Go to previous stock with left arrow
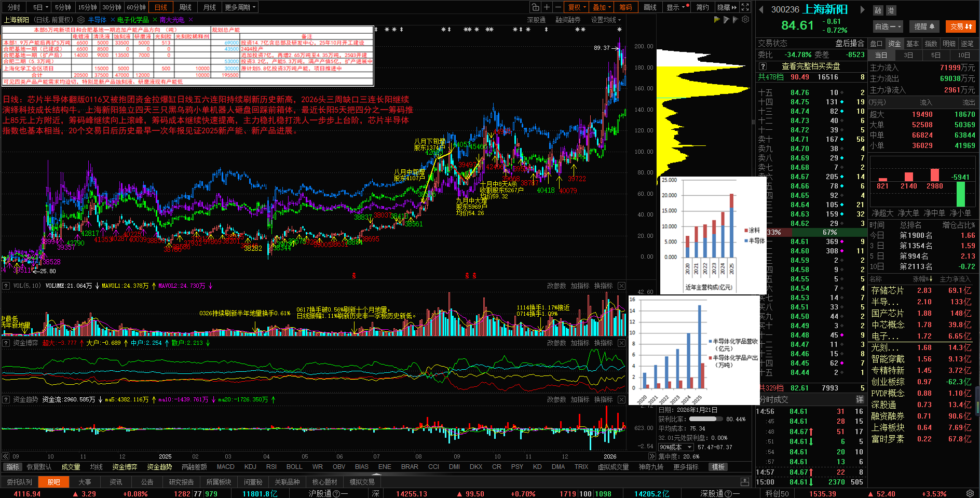Image resolution: width=980 pixels, height=498 pixels. [x=761, y=9]
